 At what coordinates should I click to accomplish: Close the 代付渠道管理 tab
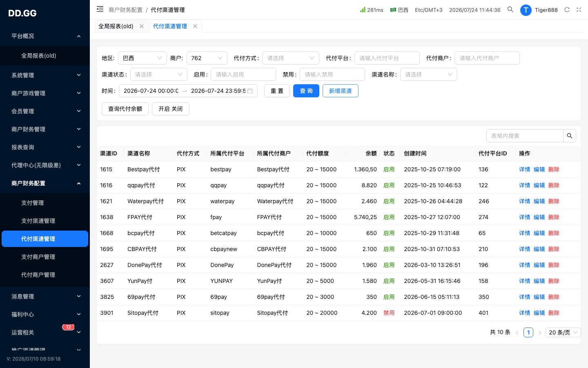pos(195,26)
